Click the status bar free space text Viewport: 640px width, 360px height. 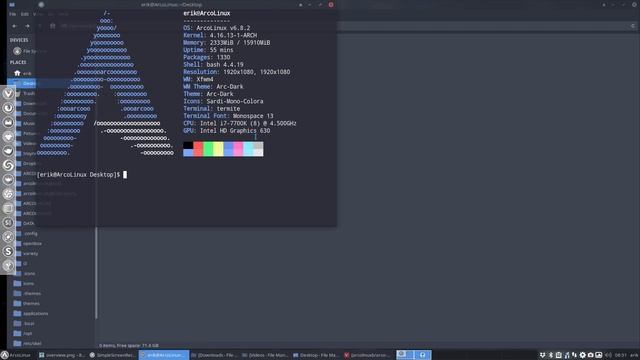point(129,346)
